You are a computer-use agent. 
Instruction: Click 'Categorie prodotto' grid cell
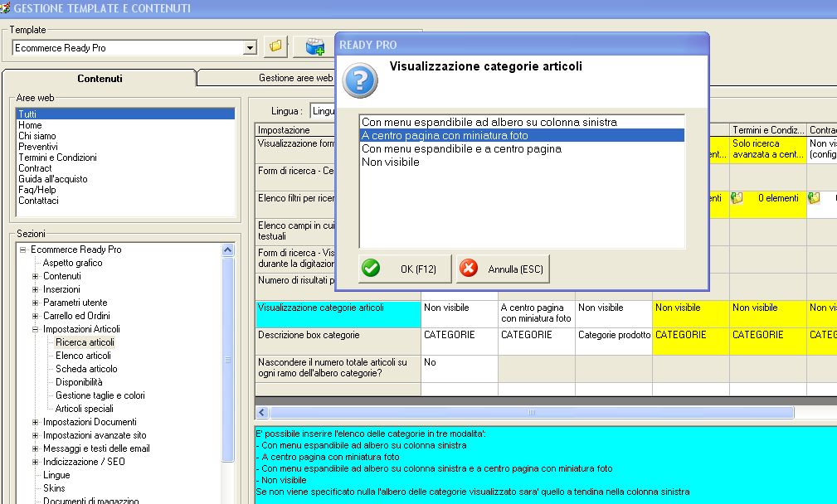(614, 342)
